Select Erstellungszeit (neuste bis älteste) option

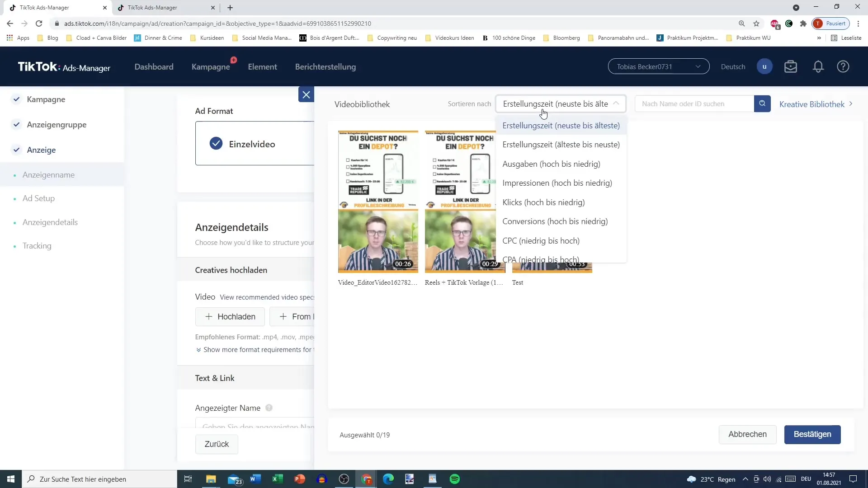pos(561,126)
